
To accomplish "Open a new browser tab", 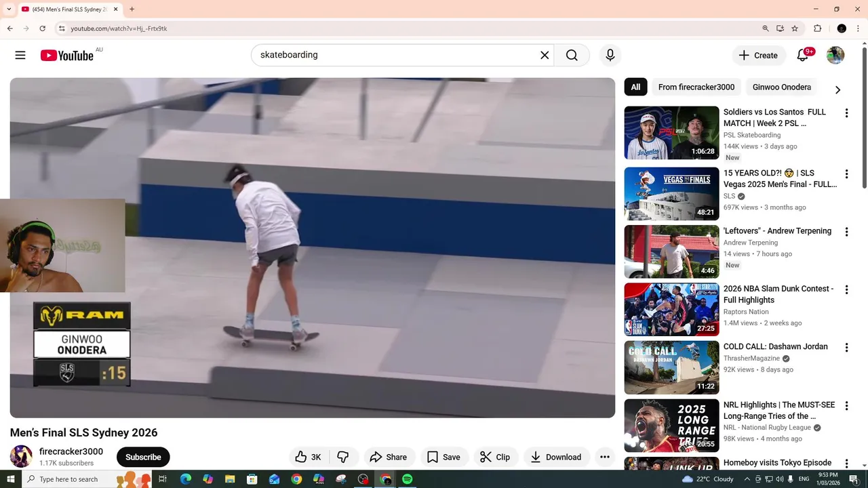I will pos(132,9).
